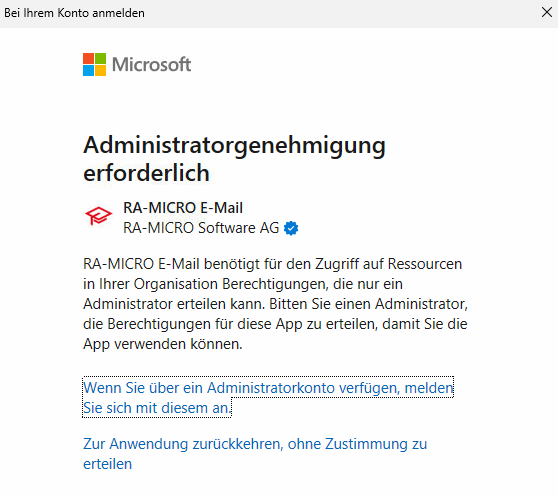The width and height of the screenshot is (558, 498).
Task: Click the green square of the Microsoft logo
Action: click(100, 58)
